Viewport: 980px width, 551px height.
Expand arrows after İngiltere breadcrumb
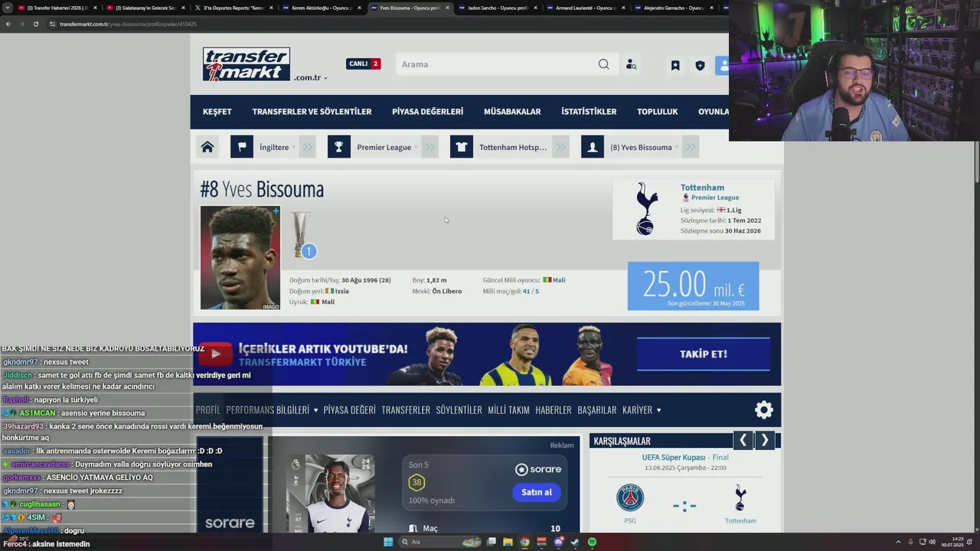pos(307,147)
